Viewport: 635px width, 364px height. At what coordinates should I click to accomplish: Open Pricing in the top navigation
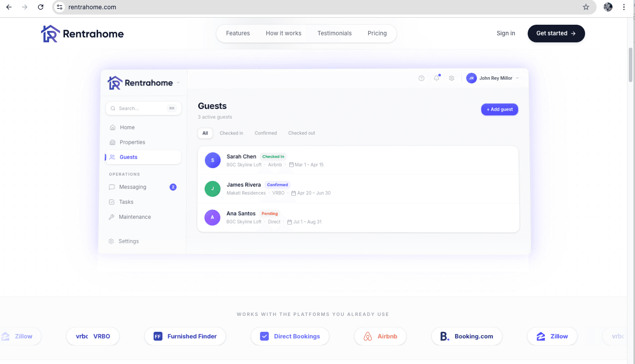[x=377, y=33]
